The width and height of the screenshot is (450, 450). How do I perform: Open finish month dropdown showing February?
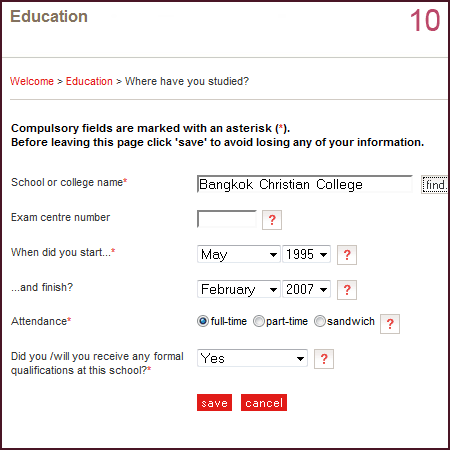[x=239, y=289]
